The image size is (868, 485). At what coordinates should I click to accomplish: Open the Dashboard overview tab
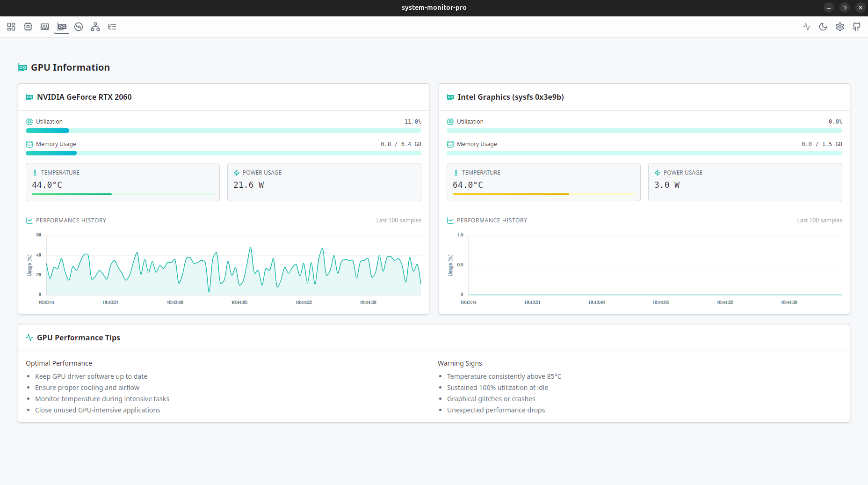[x=11, y=27]
